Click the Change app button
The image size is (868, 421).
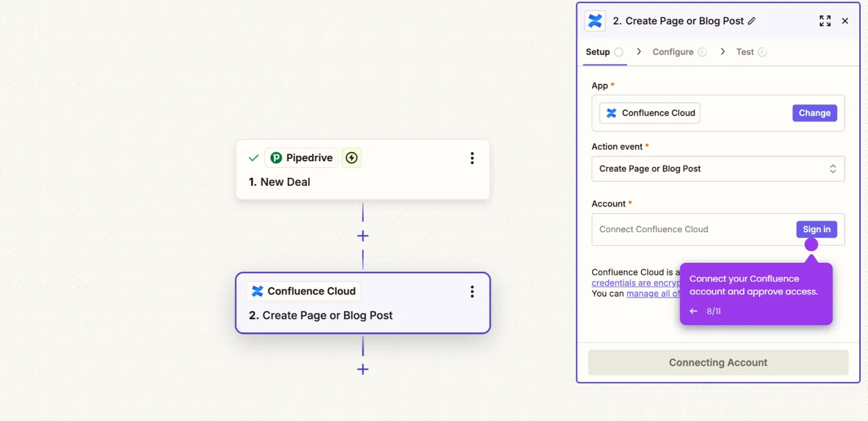(x=815, y=113)
